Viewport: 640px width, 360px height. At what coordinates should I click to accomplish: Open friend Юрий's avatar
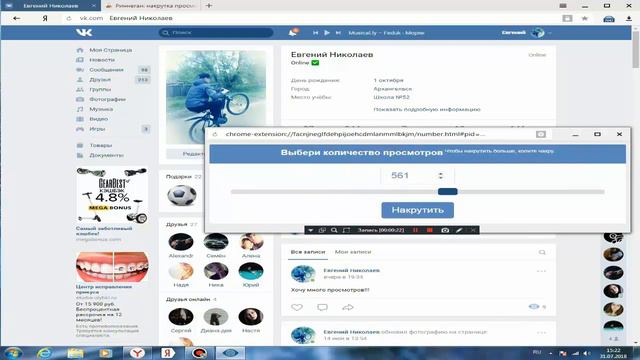[x=251, y=271]
